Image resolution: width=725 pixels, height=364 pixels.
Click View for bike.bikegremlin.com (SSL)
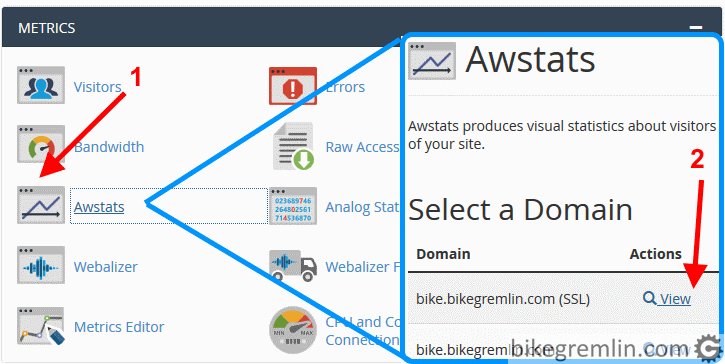click(x=676, y=299)
